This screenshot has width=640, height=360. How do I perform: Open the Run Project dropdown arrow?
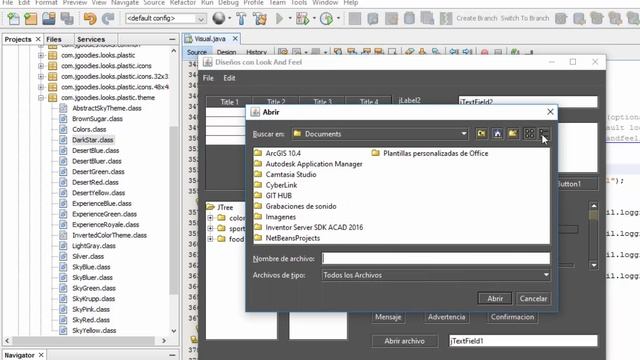290,18
